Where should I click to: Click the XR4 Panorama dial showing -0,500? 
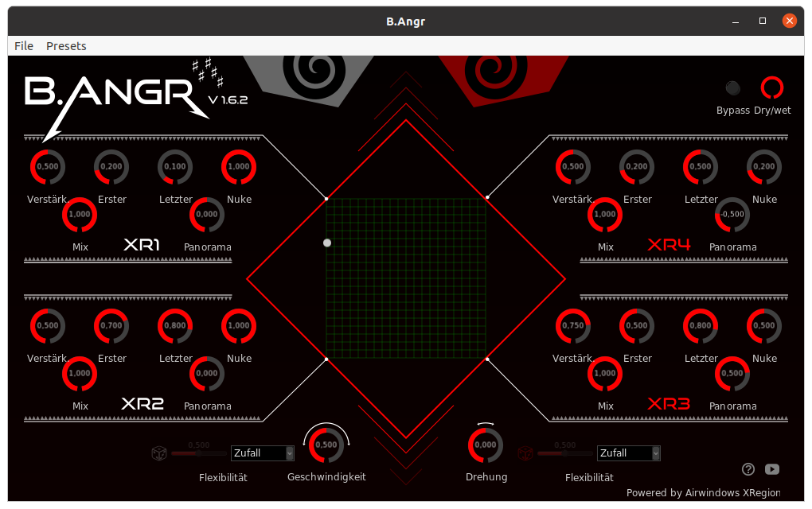(732, 215)
